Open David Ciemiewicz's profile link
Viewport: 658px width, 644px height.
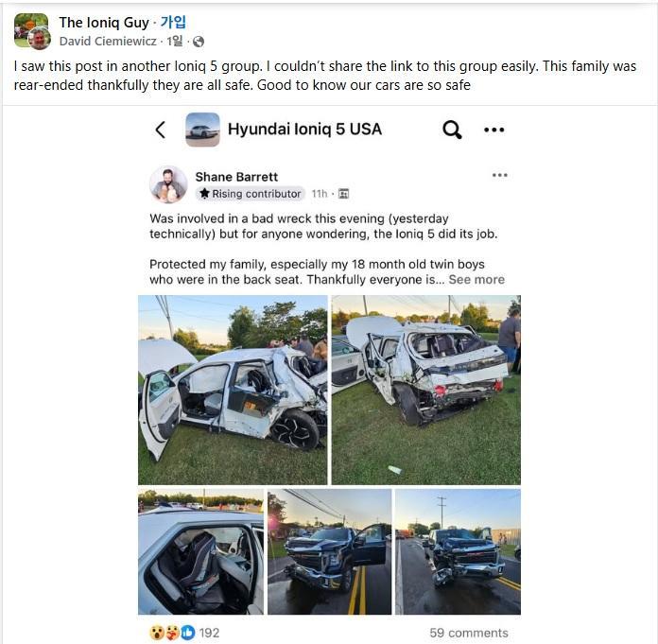108,42
